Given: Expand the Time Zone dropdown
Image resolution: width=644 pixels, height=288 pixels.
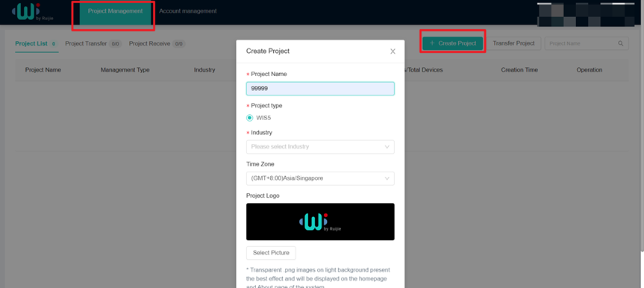Looking at the screenshot, I should [x=320, y=178].
